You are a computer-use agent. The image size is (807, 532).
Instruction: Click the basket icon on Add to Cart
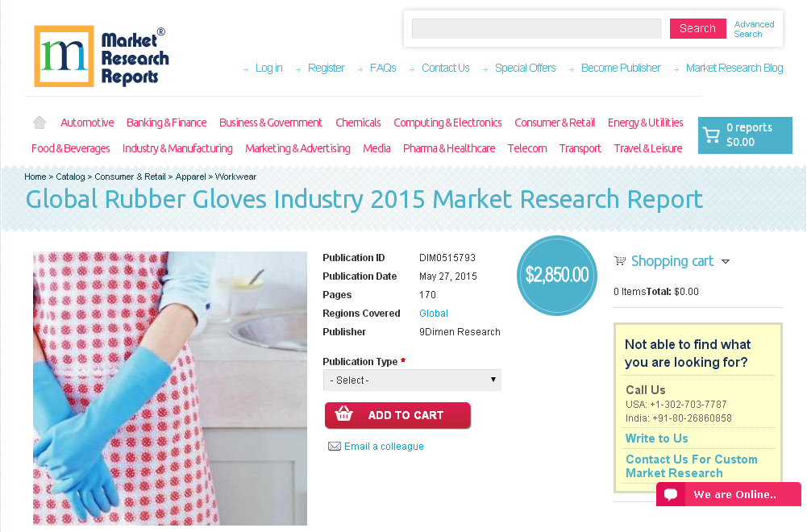coord(343,414)
